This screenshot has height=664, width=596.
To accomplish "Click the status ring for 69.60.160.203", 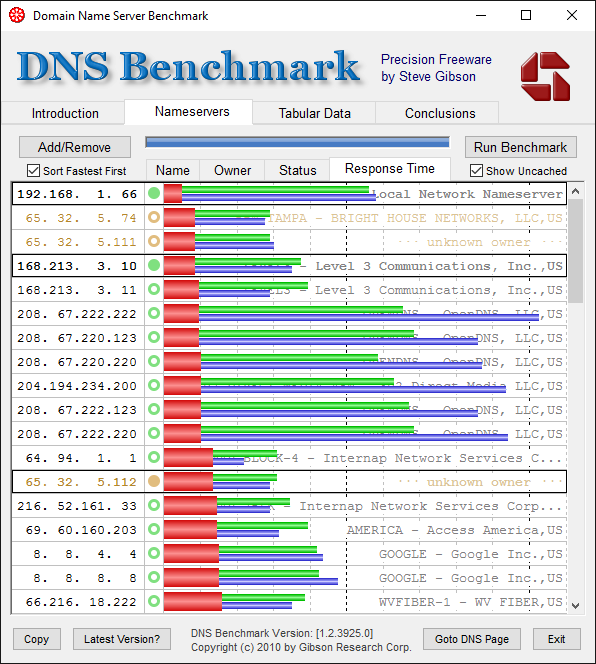I will 154,529.
